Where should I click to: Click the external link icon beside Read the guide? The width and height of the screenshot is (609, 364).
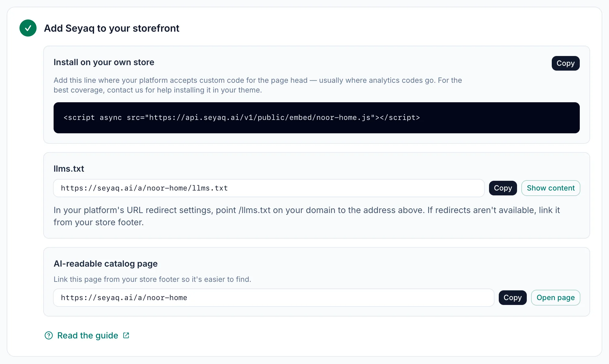coord(126,335)
